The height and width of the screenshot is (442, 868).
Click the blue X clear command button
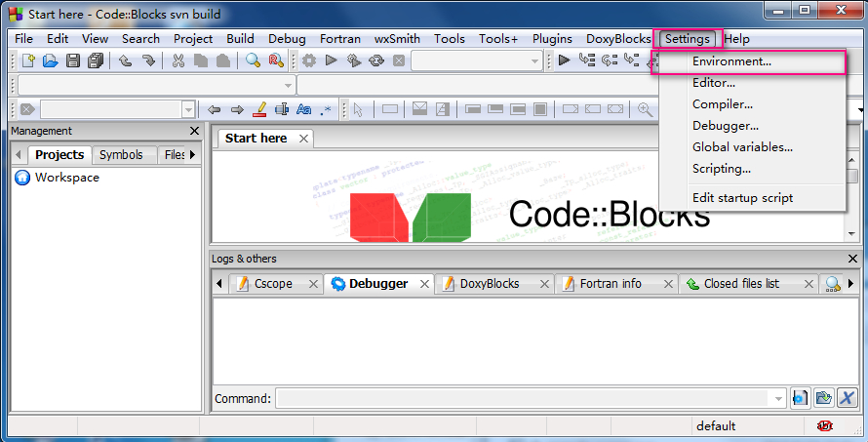(847, 398)
